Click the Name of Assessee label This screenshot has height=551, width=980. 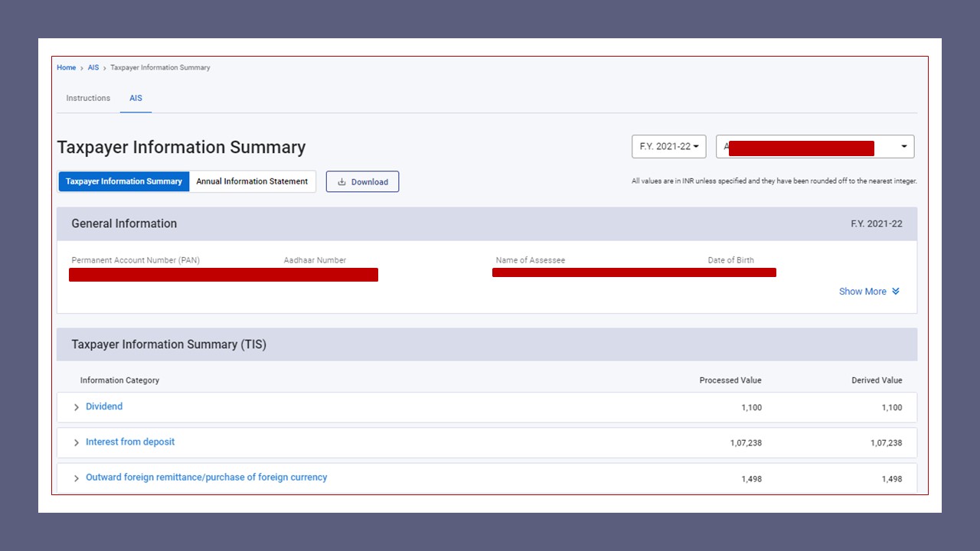pos(531,260)
